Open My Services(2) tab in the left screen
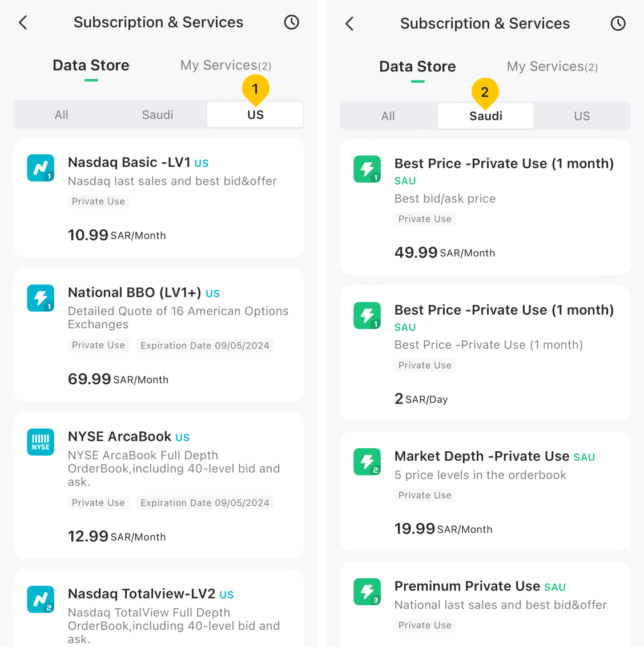Viewport: 644px width, 647px height. (226, 65)
